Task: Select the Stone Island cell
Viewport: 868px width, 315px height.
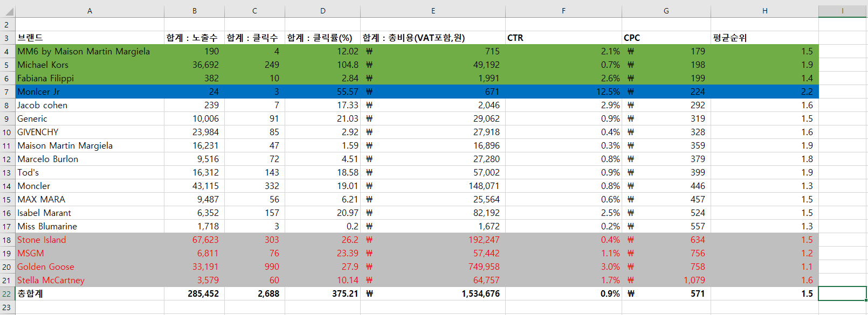Action: [89, 240]
